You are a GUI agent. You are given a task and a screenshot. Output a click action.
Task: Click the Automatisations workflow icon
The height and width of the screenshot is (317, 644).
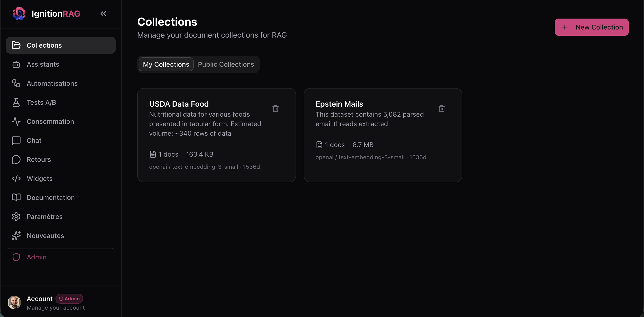[16, 83]
